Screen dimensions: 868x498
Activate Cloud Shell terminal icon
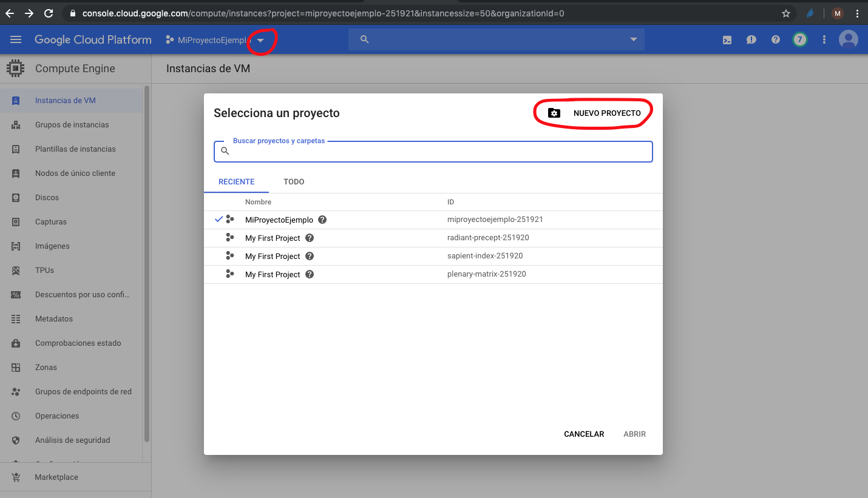[727, 40]
